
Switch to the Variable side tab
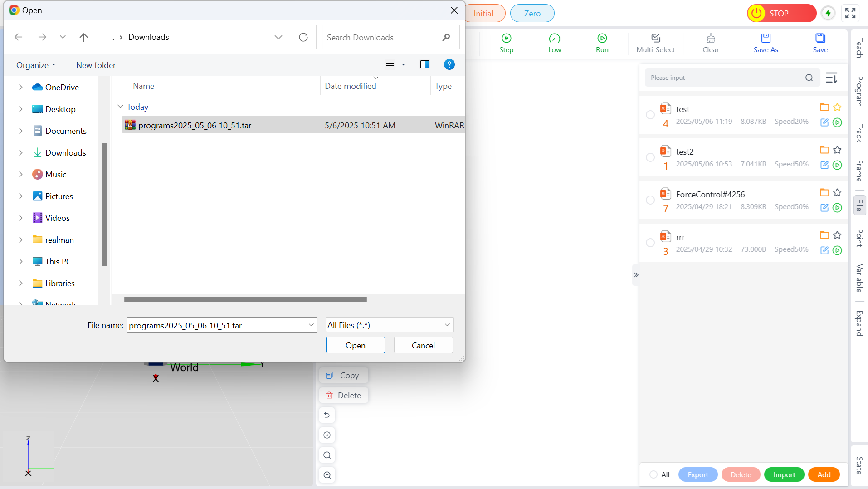(859, 278)
